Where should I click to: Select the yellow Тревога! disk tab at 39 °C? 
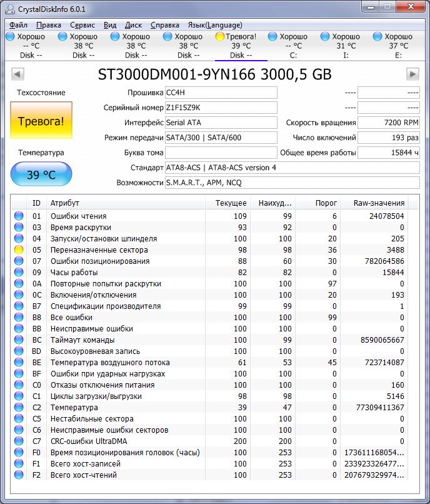click(x=241, y=46)
